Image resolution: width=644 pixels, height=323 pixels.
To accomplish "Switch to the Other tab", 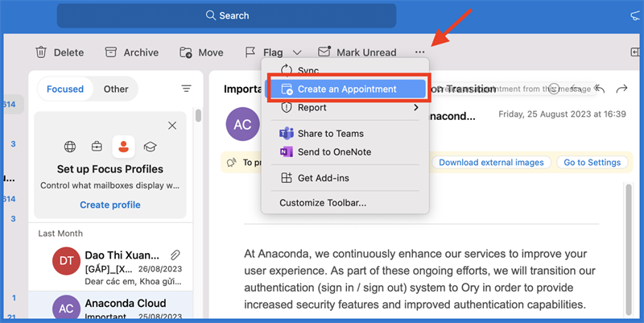I will pyautogui.click(x=116, y=89).
